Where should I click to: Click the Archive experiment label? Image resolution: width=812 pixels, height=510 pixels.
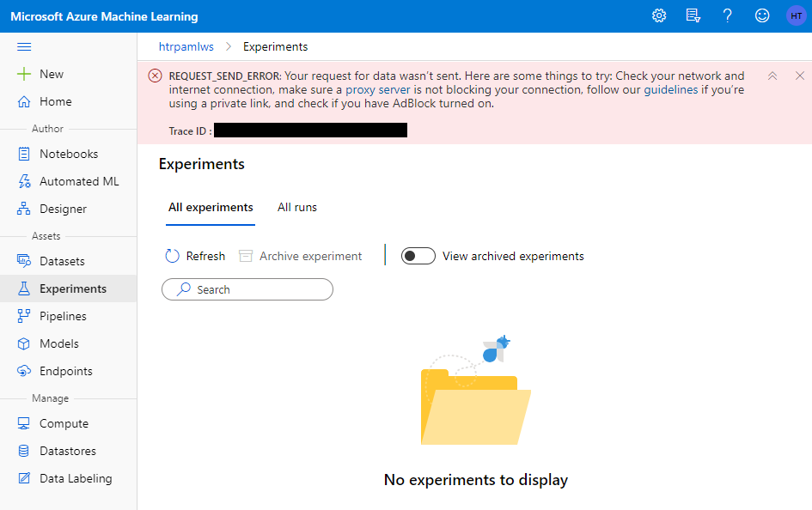[x=310, y=256]
